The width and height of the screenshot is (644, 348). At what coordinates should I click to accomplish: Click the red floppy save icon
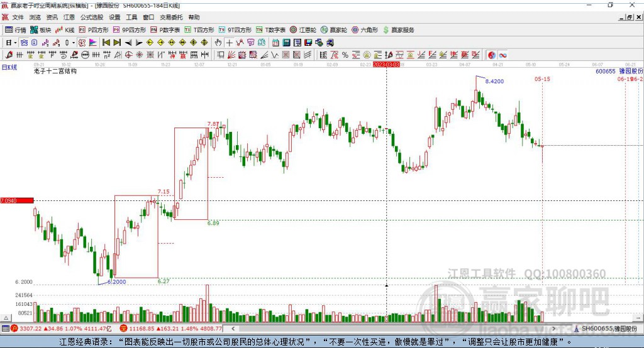(308, 43)
